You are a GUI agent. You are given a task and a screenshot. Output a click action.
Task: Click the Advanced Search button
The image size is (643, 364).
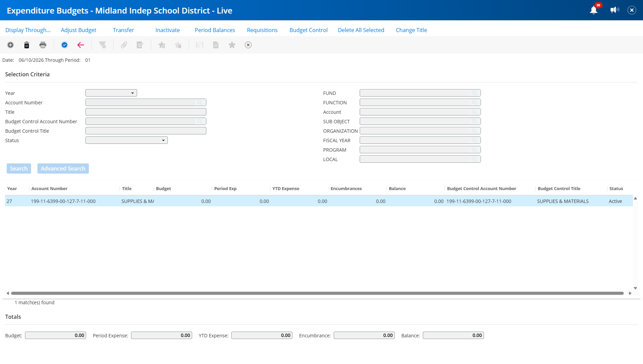pos(63,168)
